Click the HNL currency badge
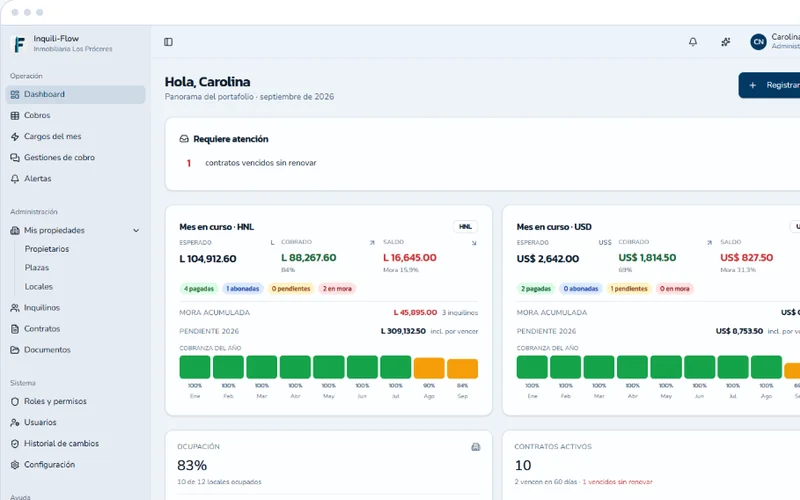The width and height of the screenshot is (800, 500). click(465, 227)
